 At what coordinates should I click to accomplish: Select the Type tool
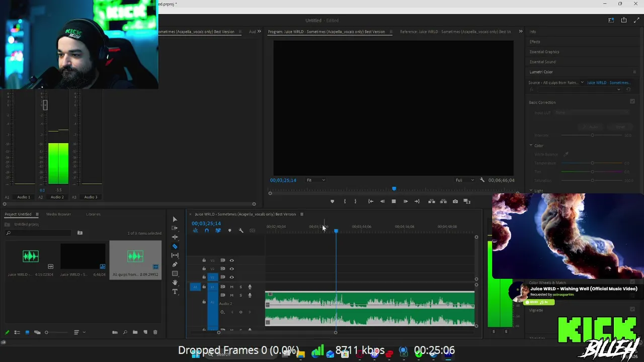pos(175,292)
